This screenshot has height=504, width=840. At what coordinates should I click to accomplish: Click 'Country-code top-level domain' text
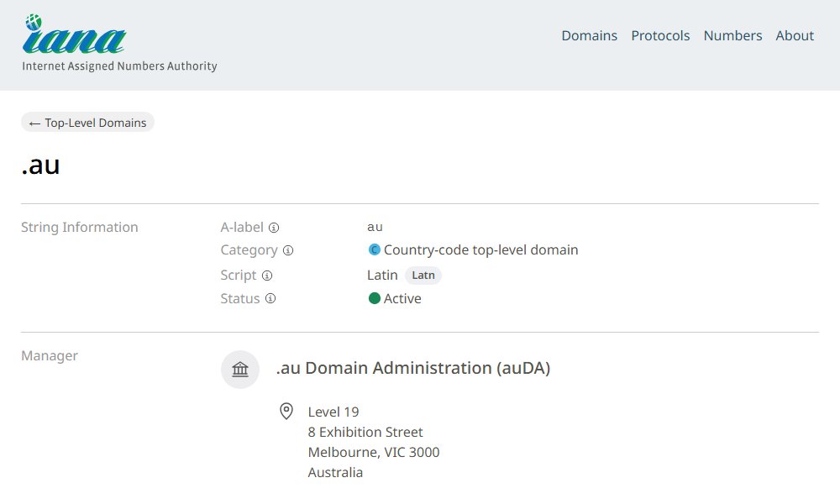pos(481,250)
